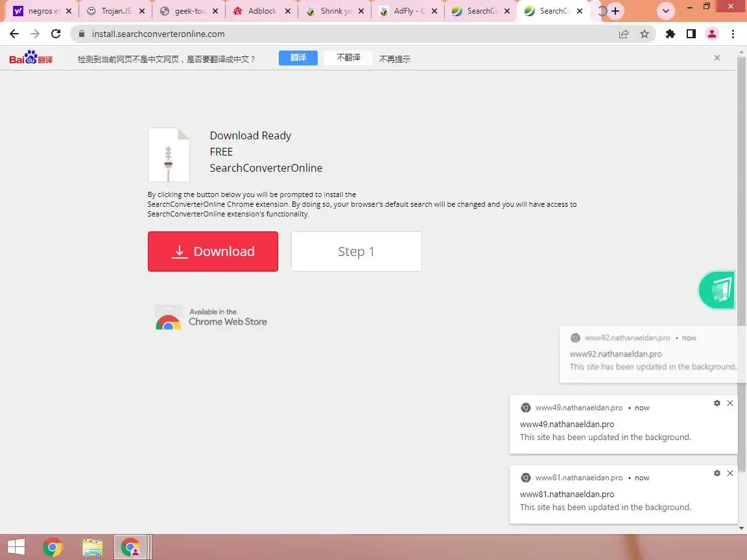Click the 不再提示 link
Image resolution: width=747 pixels, height=560 pixels.
pyautogui.click(x=394, y=58)
